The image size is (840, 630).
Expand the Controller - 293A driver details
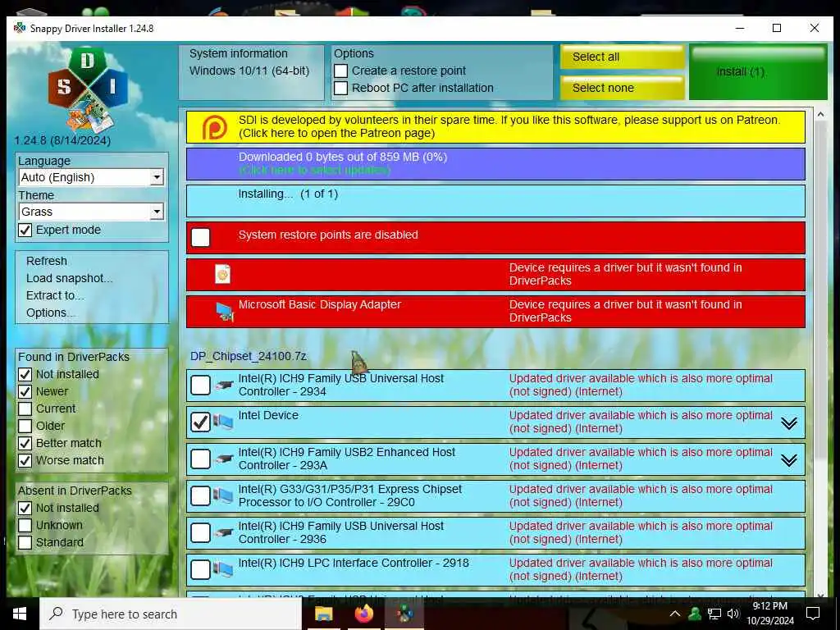(x=788, y=460)
